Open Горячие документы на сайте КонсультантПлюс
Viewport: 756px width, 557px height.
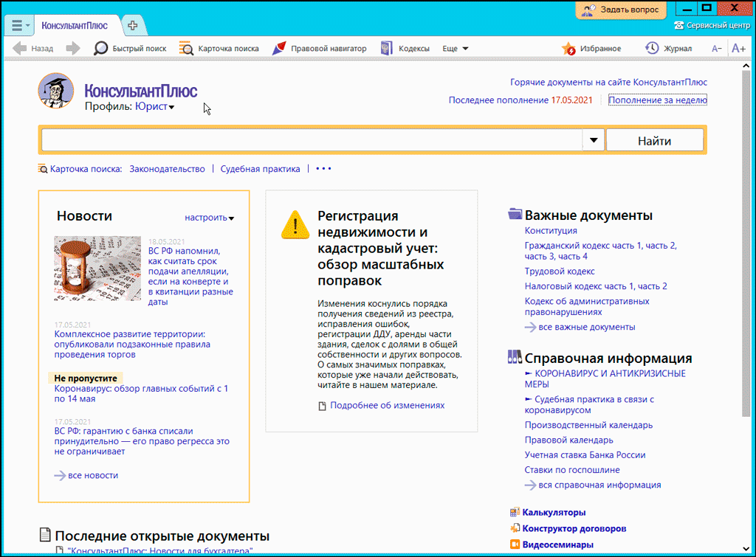pyautogui.click(x=608, y=83)
